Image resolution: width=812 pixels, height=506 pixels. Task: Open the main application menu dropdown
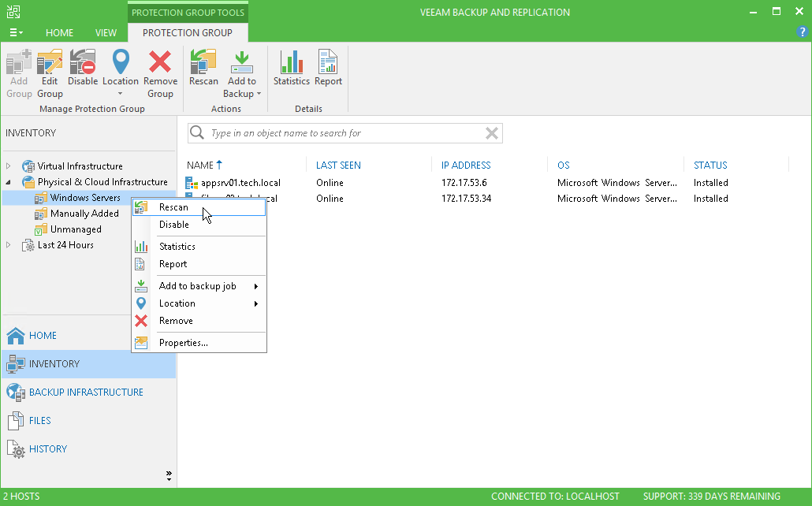tap(16, 32)
